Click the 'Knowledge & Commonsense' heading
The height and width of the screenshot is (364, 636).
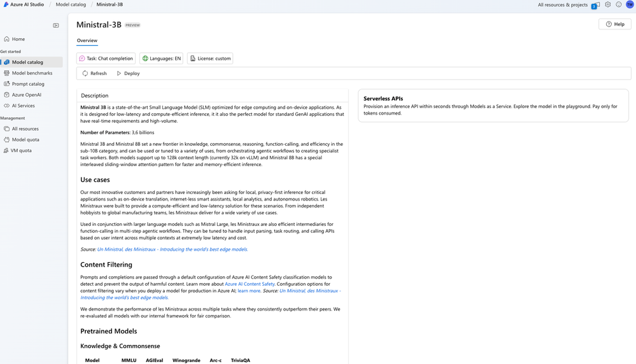point(120,346)
